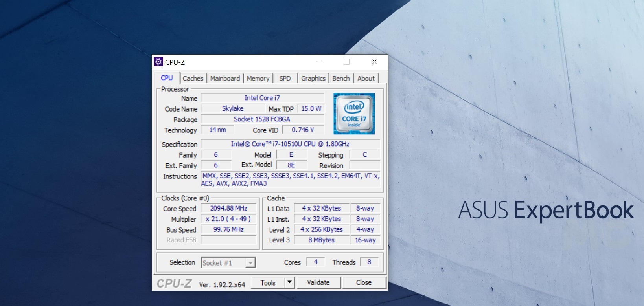Show the About tab
Screen dimensions: 644x306
click(366, 79)
